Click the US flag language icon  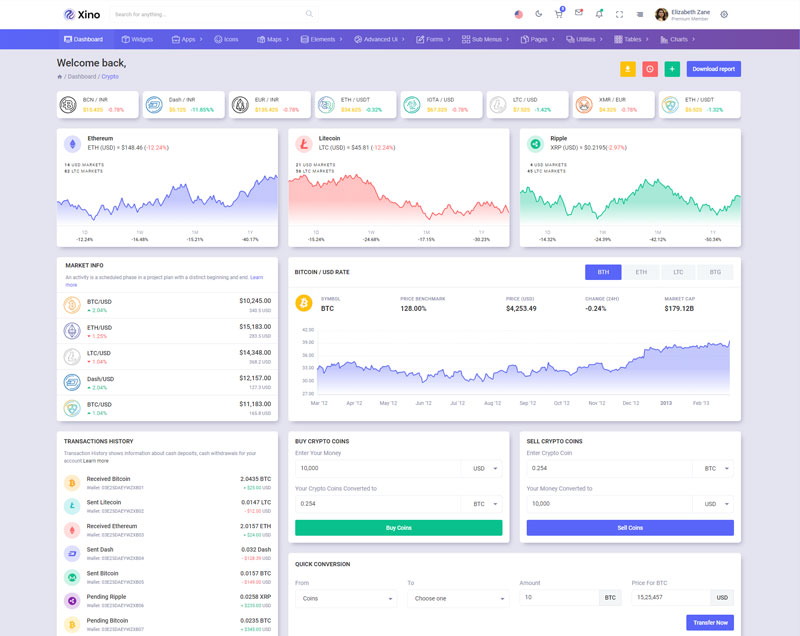pyautogui.click(x=518, y=14)
